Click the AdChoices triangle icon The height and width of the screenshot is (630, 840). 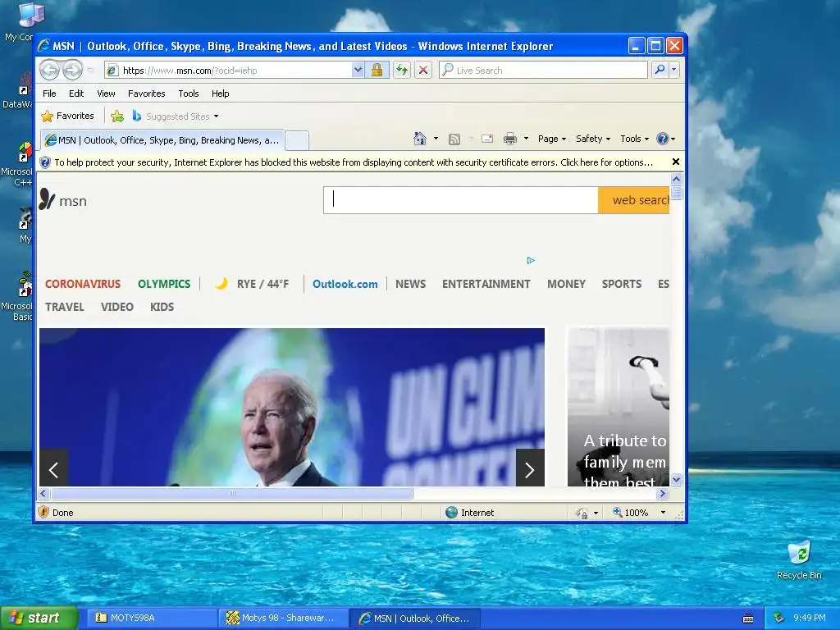531,260
